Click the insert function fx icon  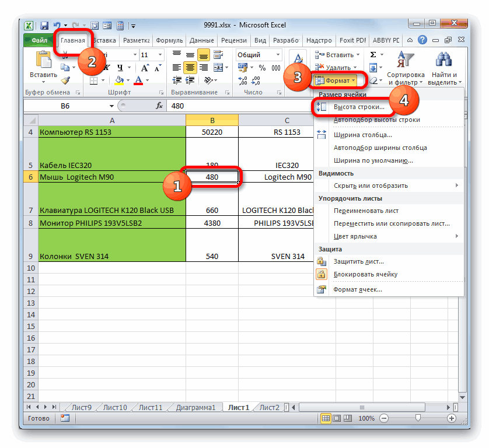pos(159,106)
